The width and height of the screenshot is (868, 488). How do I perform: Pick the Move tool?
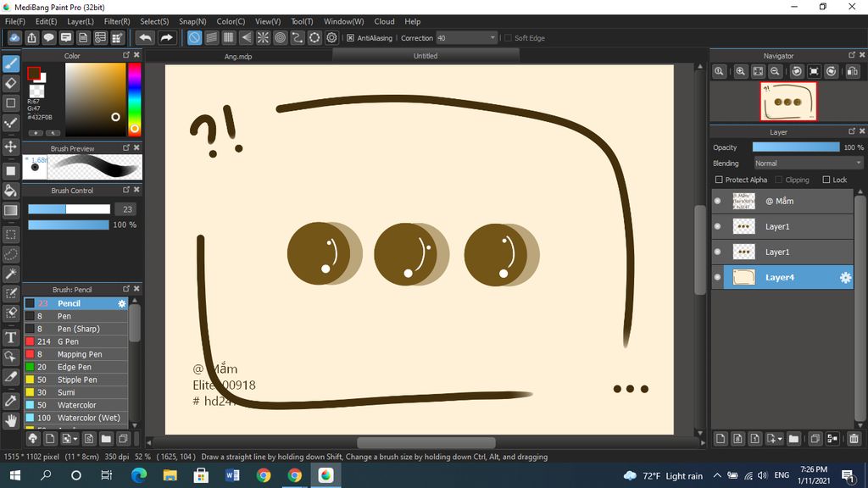(10, 147)
